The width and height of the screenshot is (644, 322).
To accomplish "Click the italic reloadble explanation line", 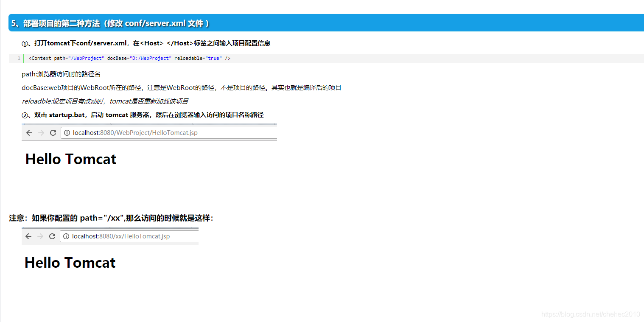I will [105, 101].
